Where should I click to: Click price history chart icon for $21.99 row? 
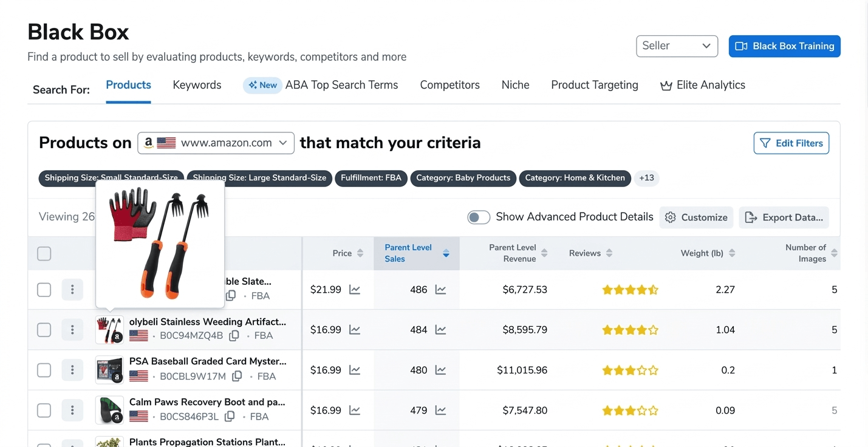(355, 290)
